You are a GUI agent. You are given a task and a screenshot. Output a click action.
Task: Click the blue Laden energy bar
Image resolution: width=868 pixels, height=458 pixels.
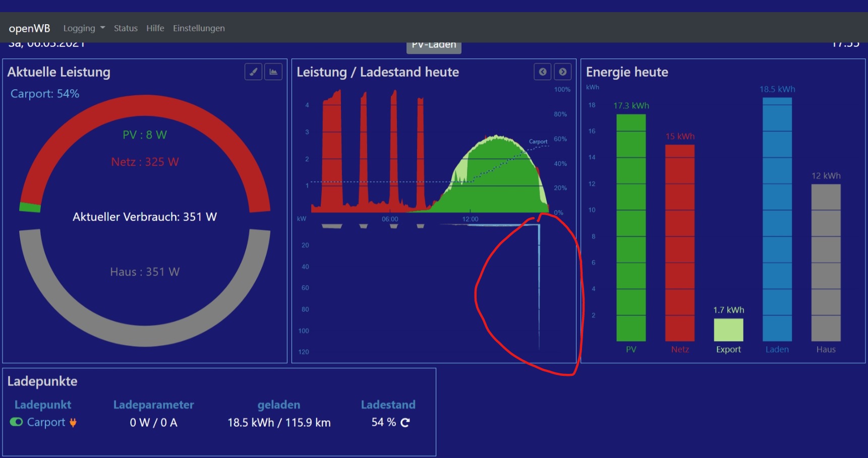click(777, 219)
